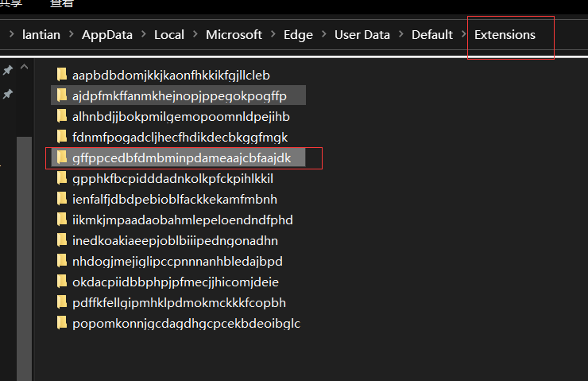Image resolution: width=588 pixels, height=381 pixels.
Task: Click folder icon of ienfalfjdbdpebioblfackkekamfmbnh
Action: pyautogui.click(x=62, y=198)
